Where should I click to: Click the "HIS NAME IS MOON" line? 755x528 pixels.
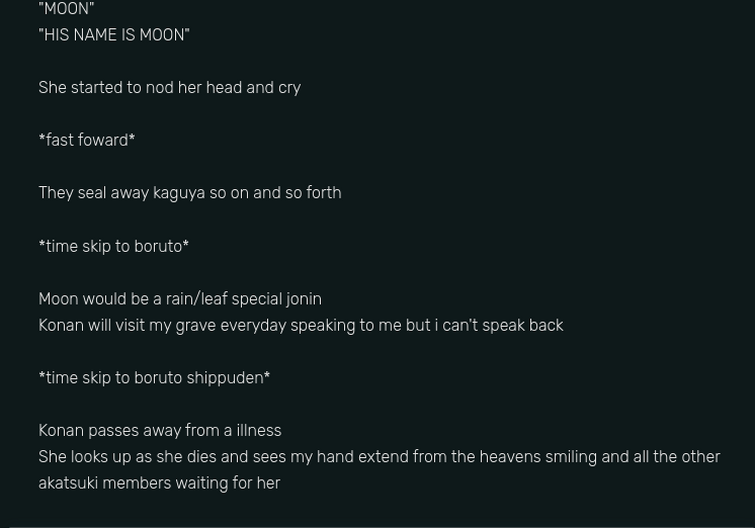[114, 35]
